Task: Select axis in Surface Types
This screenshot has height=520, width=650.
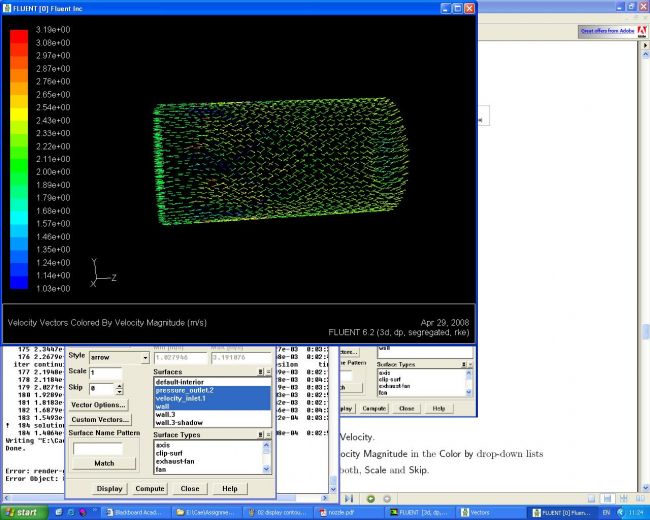Action: pyautogui.click(x=209, y=445)
